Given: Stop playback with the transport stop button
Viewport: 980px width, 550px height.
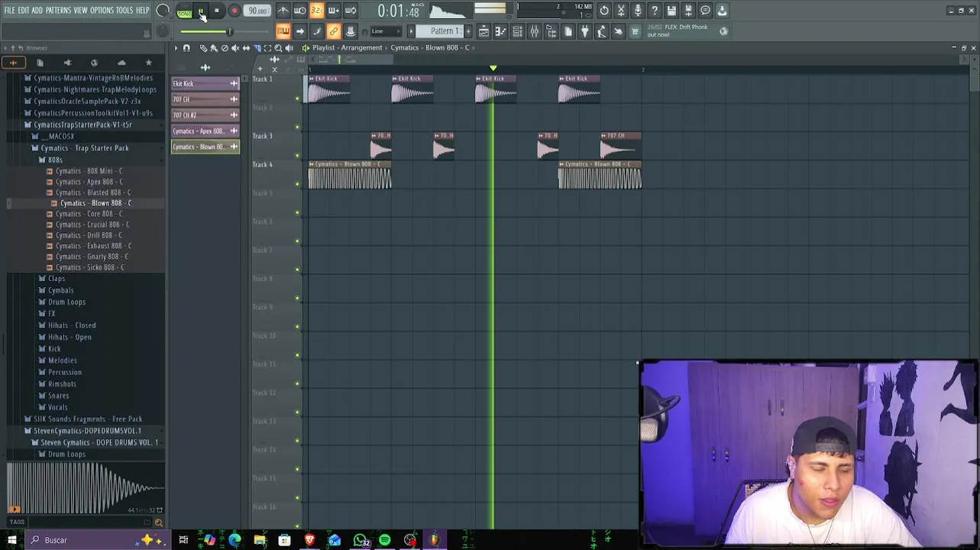Looking at the screenshot, I should pos(217,11).
